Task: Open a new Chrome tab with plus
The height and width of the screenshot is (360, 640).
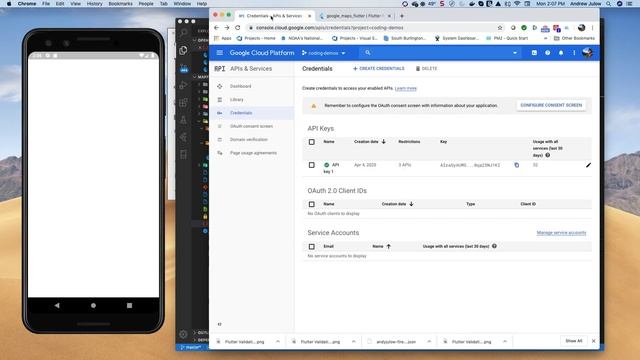Action: click(402, 16)
